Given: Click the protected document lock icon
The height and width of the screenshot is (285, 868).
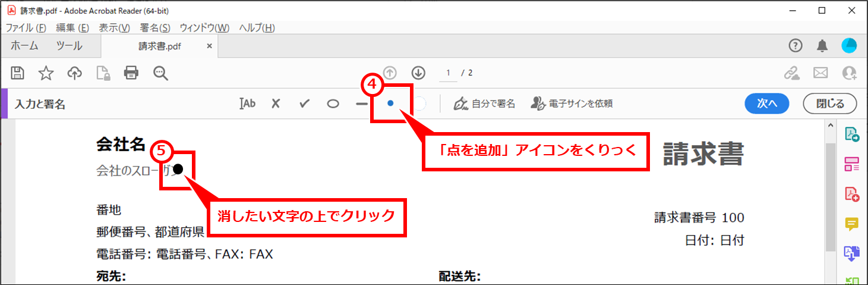Looking at the screenshot, I should coord(103,73).
